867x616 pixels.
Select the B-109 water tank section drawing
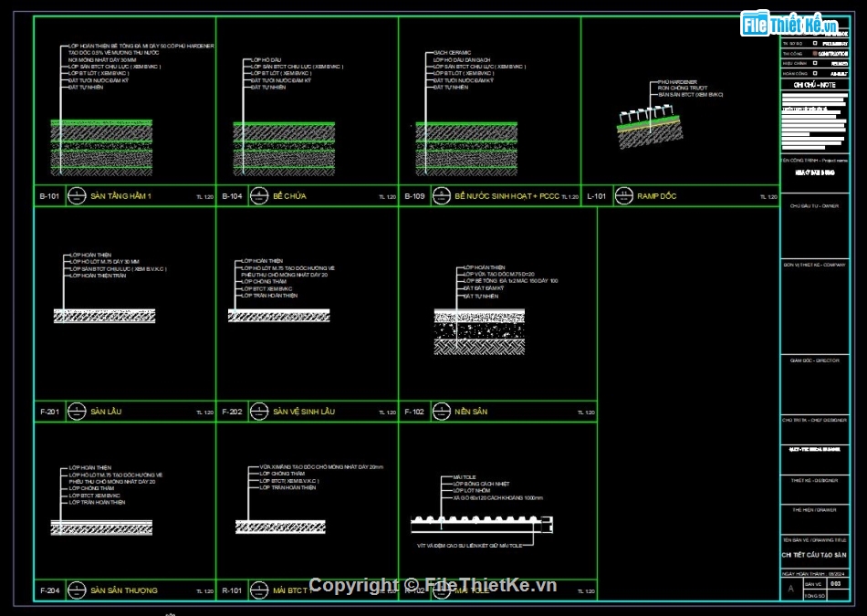(466, 150)
